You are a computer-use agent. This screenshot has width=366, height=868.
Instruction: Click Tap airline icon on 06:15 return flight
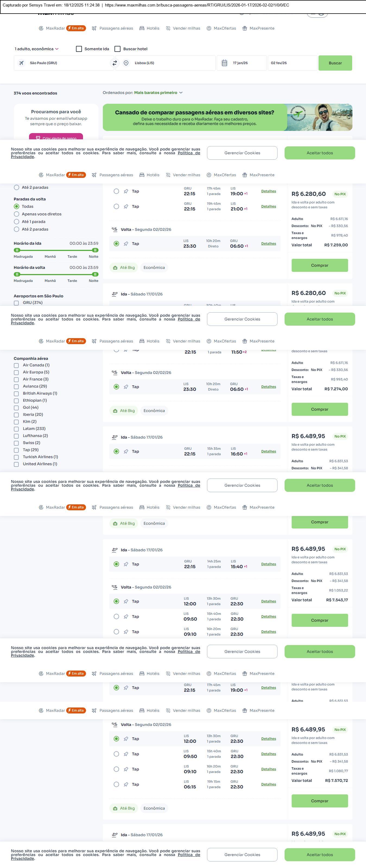tap(126, 784)
